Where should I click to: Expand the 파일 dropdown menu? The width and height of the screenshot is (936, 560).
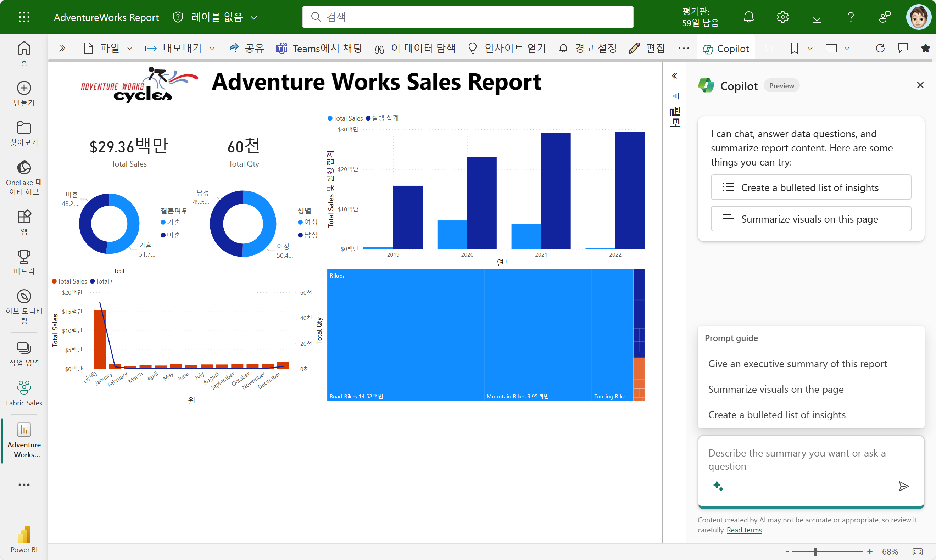[x=109, y=48]
